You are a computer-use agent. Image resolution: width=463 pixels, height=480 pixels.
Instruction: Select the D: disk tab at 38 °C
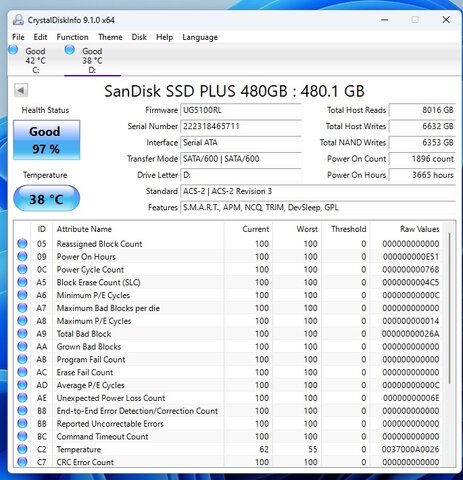[92, 60]
